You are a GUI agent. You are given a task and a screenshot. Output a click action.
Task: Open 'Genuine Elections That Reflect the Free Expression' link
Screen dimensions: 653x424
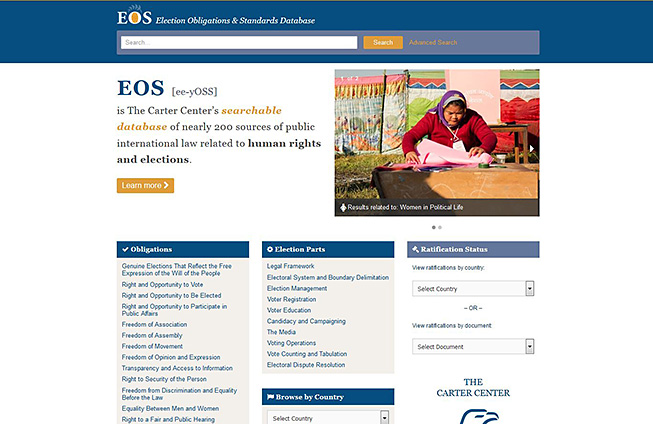click(x=177, y=269)
